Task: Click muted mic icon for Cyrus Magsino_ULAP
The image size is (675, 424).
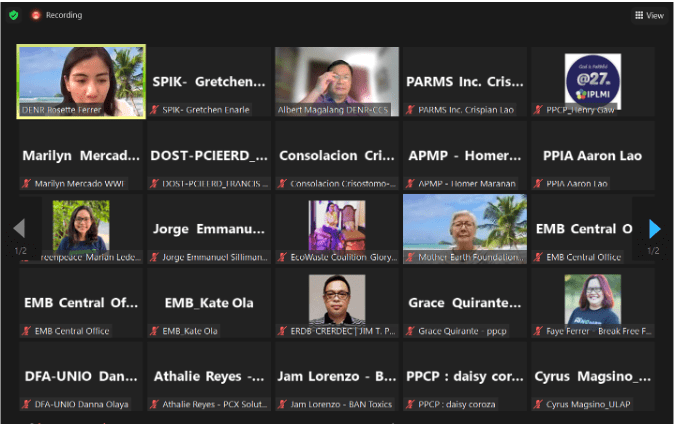Action: click(x=539, y=404)
